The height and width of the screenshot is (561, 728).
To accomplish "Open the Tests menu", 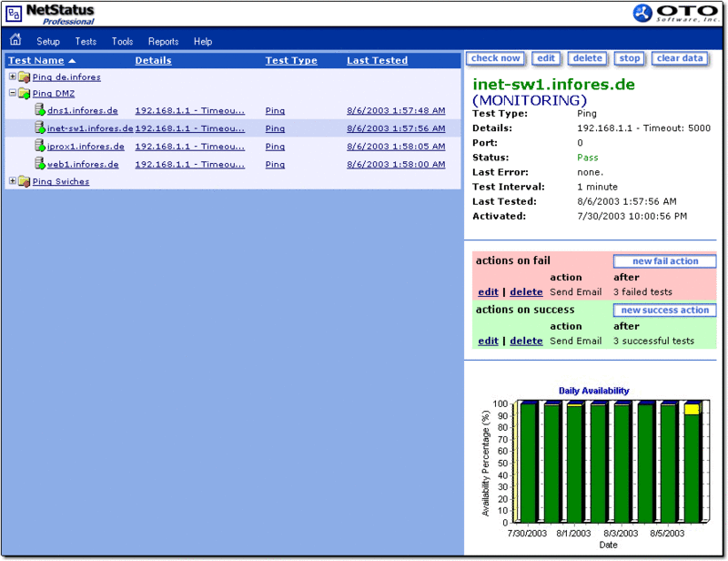I will 86,41.
